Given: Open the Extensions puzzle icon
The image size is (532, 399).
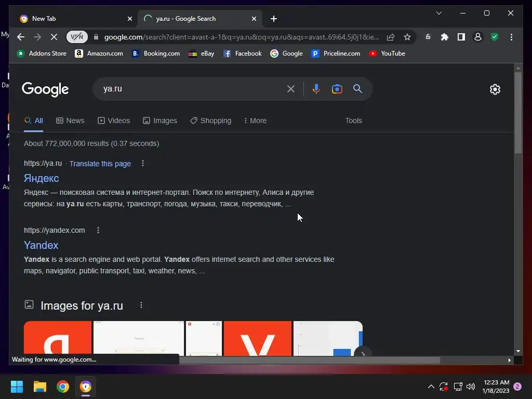Looking at the screenshot, I should 445,37.
